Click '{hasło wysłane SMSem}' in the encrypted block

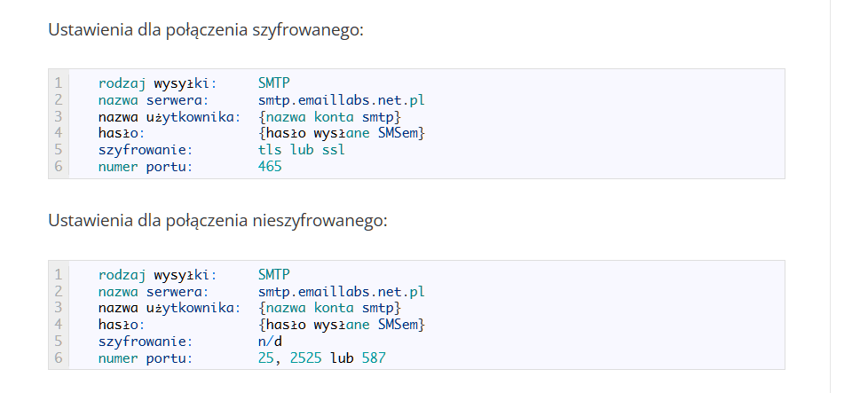click(x=342, y=133)
